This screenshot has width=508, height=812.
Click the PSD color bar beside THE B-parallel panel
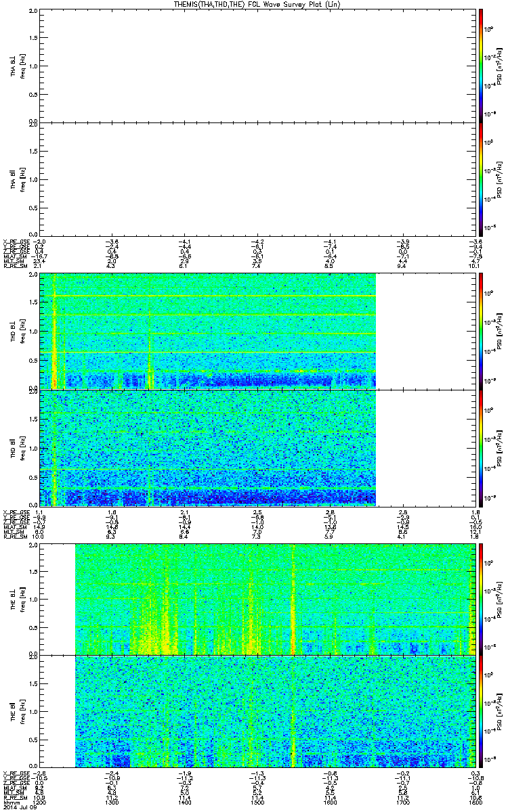tap(481, 710)
